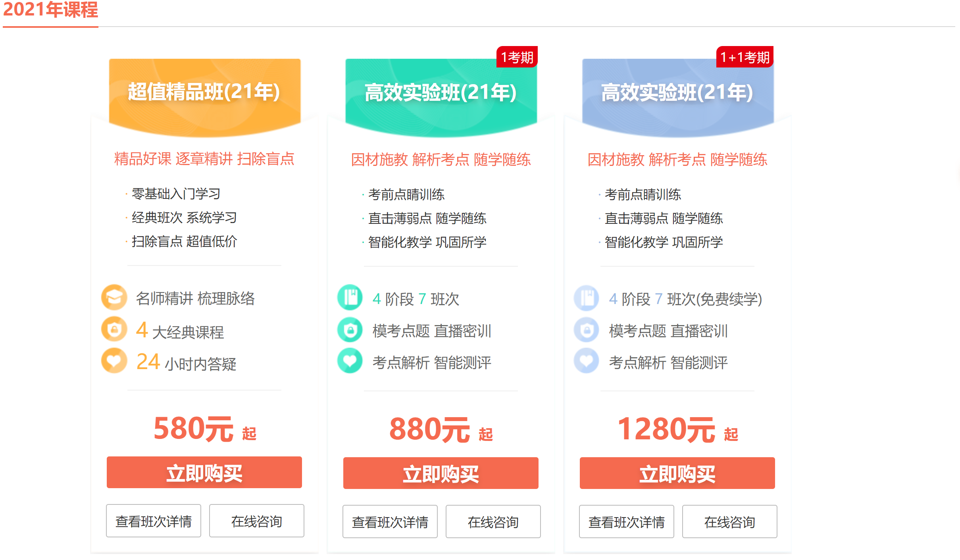The width and height of the screenshot is (960, 560).
Task: Click the green shield lock icon
Action: 350,330
